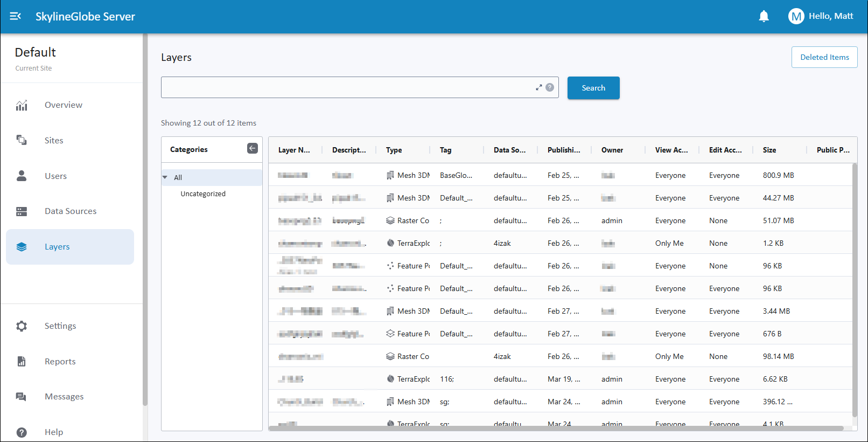The image size is (868, 442).
Task: Click the hamburger menu collapse icon
Action: (15, 16)
